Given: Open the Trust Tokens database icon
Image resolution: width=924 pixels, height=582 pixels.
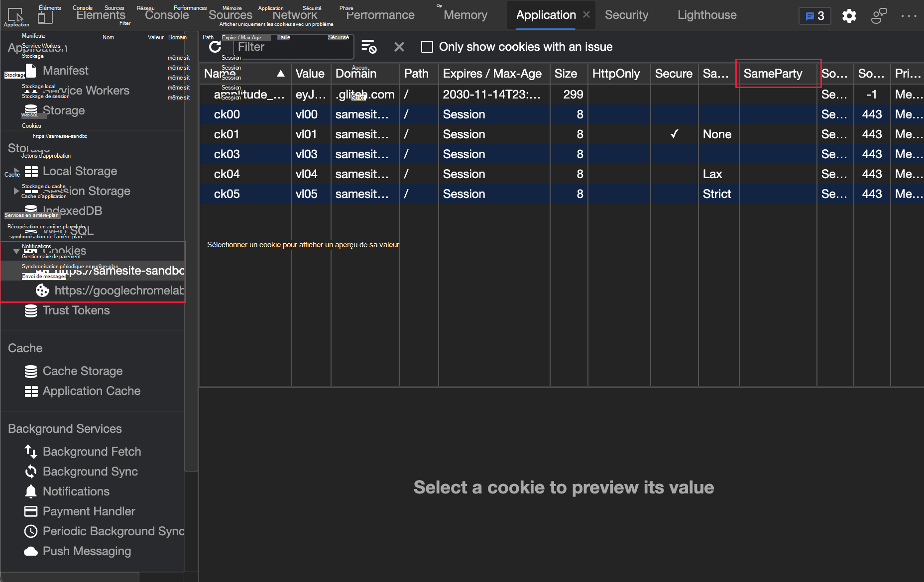Looking at the screenshot, I should [x=31, y=310].
